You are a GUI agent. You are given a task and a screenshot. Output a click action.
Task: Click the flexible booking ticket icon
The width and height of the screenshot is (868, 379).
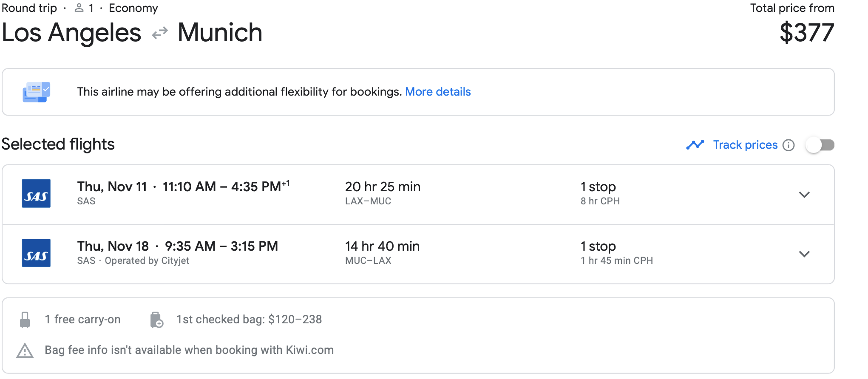tap(36, 92)
